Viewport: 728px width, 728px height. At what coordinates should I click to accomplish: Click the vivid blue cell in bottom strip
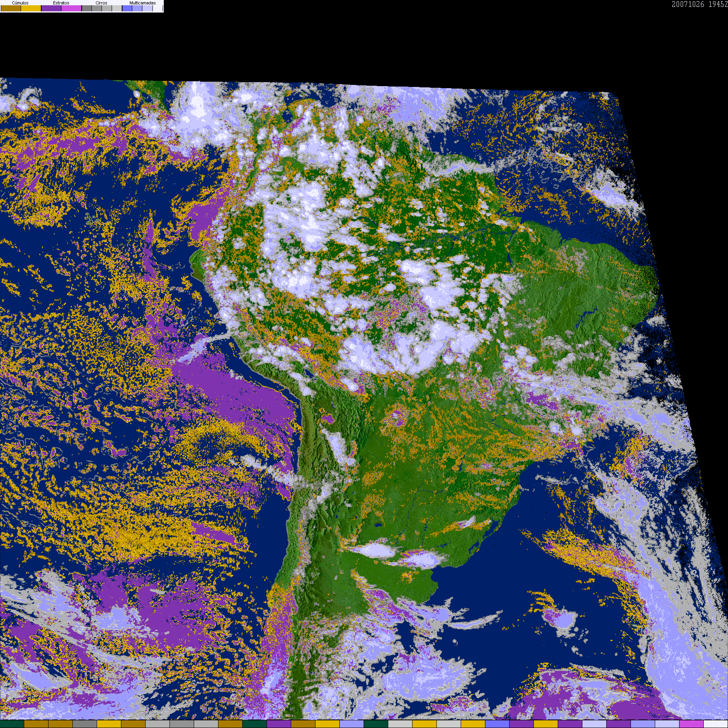click(497, 724)
